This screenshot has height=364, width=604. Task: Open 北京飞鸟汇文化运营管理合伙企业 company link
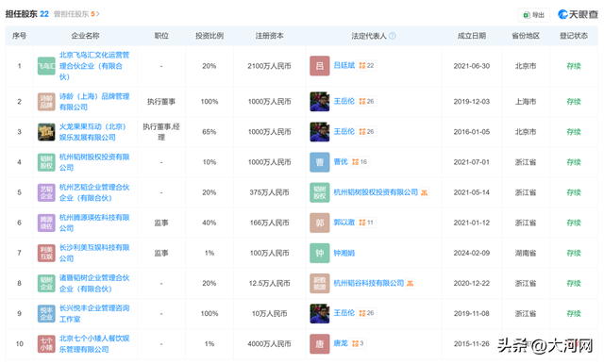(94, 66)
